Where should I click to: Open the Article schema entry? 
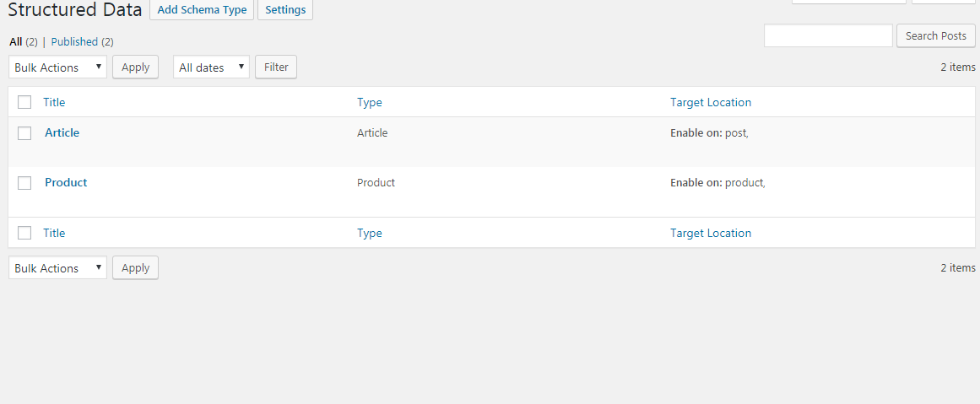62,132
